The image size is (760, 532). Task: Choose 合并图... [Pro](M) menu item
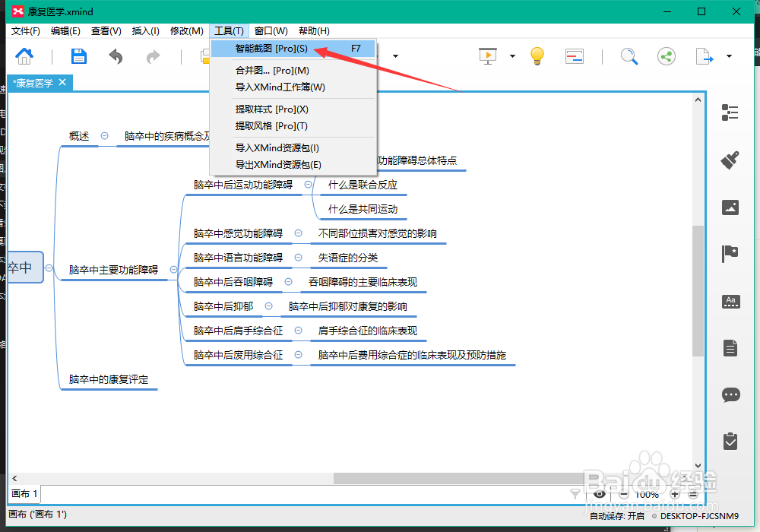click(293, 70)
